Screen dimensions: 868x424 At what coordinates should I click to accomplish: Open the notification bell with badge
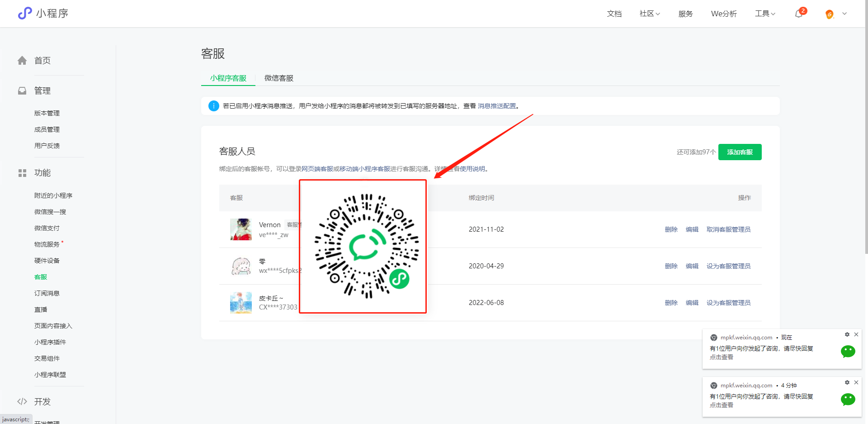tap(799, 14)
